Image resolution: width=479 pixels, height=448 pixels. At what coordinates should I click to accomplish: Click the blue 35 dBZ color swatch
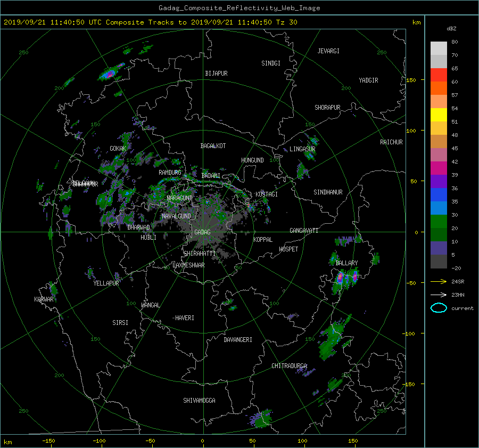point(439,195)
